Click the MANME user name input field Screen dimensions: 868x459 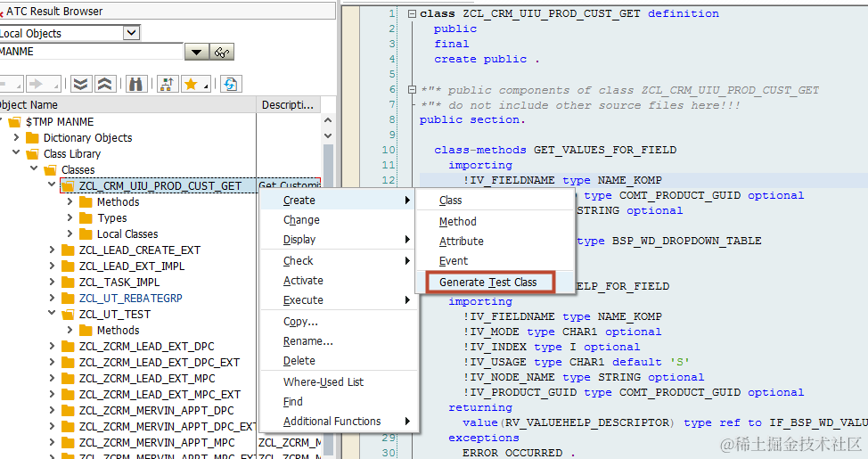point(91,52)
